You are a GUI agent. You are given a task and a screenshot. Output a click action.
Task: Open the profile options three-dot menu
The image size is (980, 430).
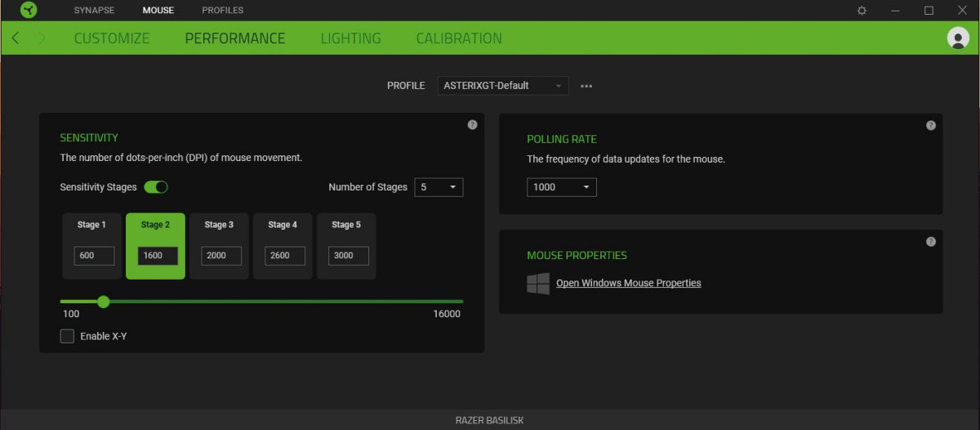(586, 85)
